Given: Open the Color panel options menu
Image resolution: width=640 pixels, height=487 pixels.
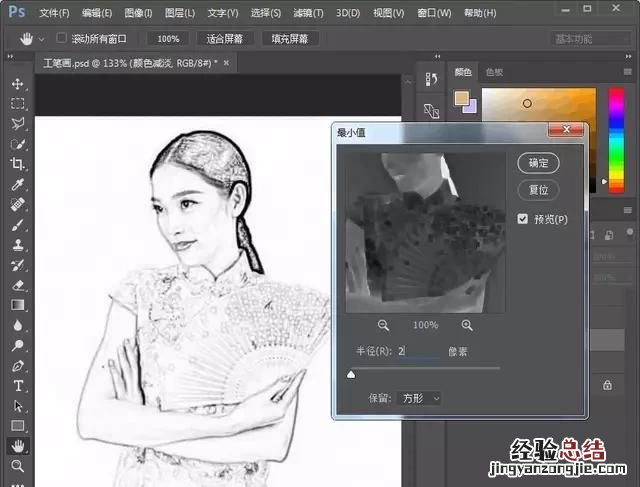Looking at the screenshot, I should coord(628,72).
